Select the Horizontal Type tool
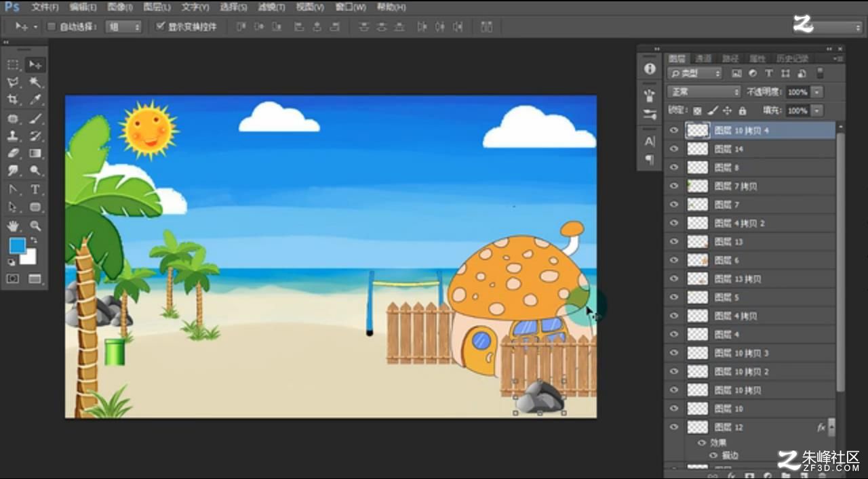The width and height of the screenshot is (868, 479). pos(35,190)
